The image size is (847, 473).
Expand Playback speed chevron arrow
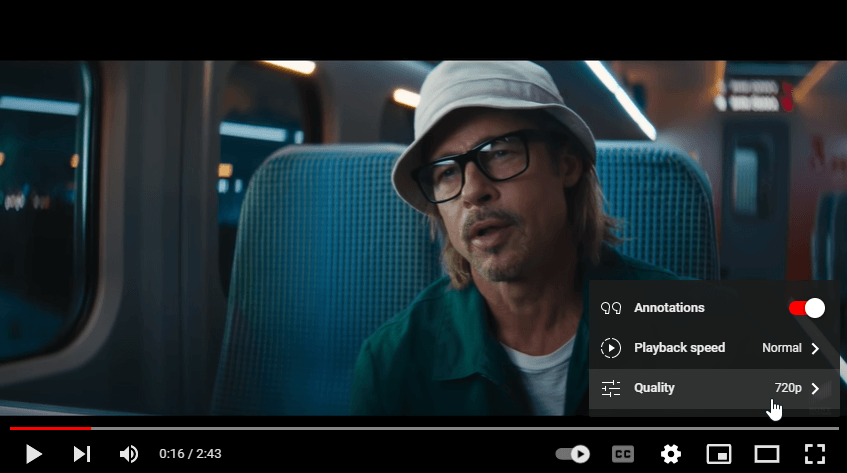coord(815,348)
